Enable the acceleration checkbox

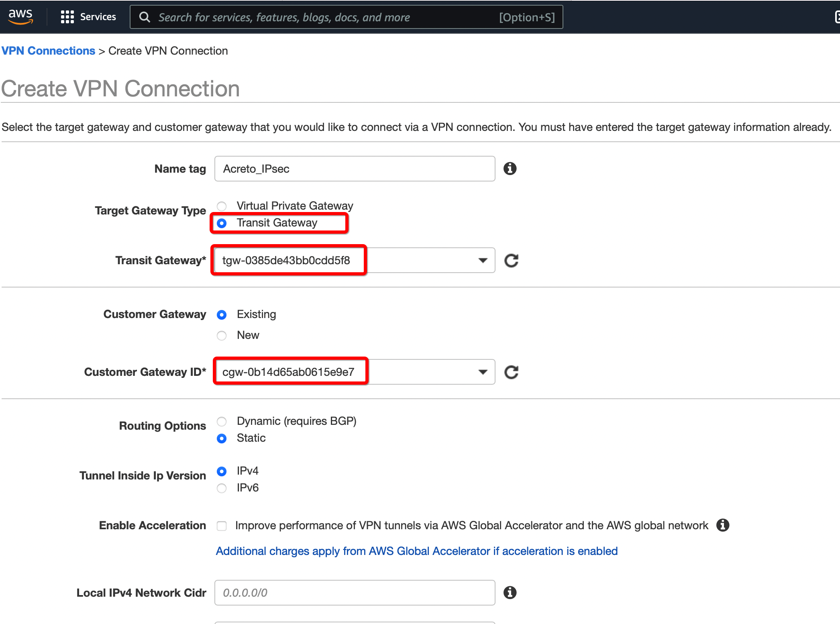222,526
